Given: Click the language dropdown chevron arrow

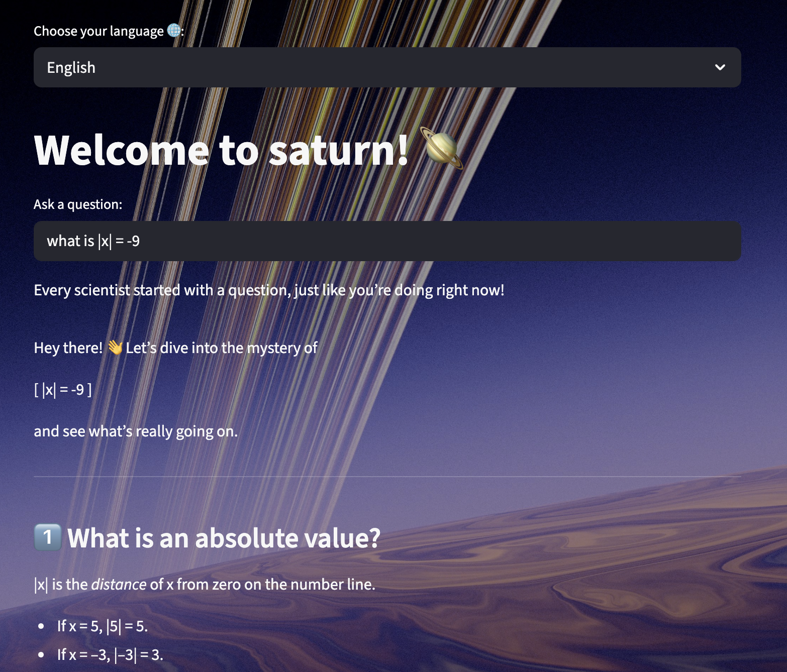Looking at the screenshot, I should coord(720,67).
